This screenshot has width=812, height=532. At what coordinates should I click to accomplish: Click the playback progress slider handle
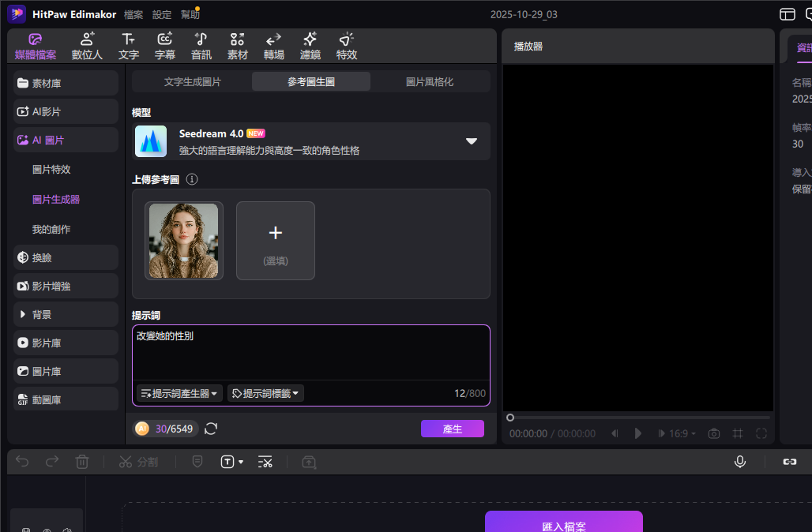tap(510, 417)
